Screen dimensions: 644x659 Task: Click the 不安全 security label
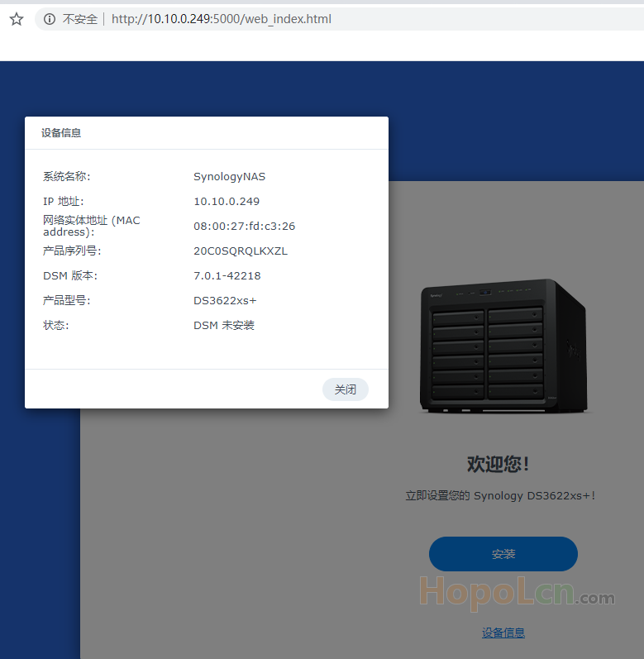coord(80,19)
